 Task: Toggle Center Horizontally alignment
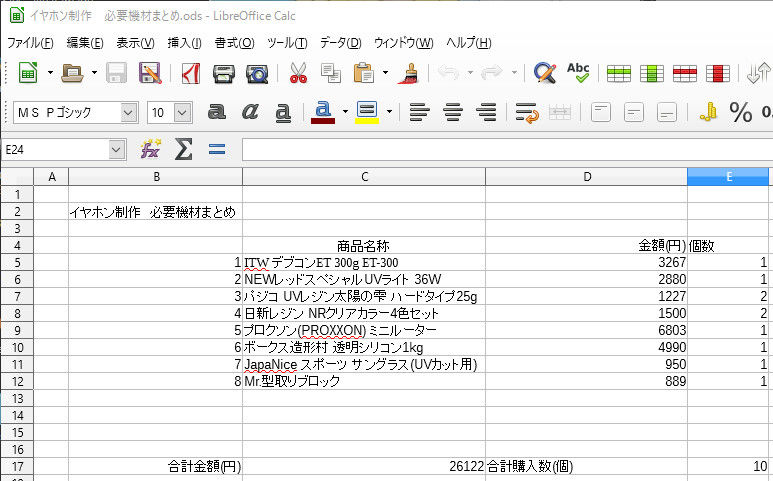(453, 112)
